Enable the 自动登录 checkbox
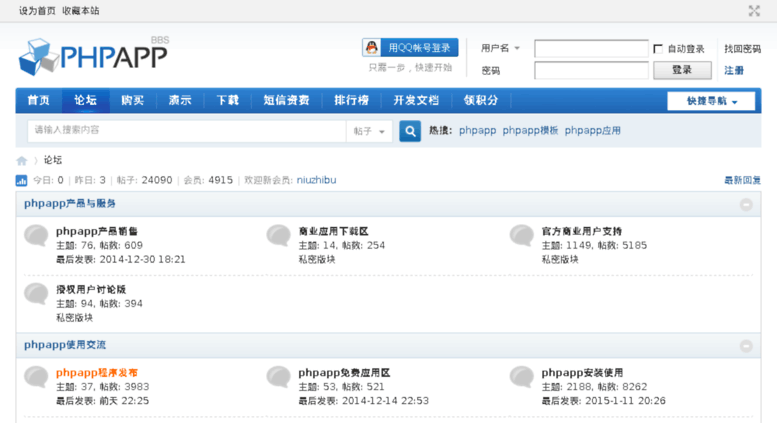Viewport: 777px width, 423px height. click(658, 49)
